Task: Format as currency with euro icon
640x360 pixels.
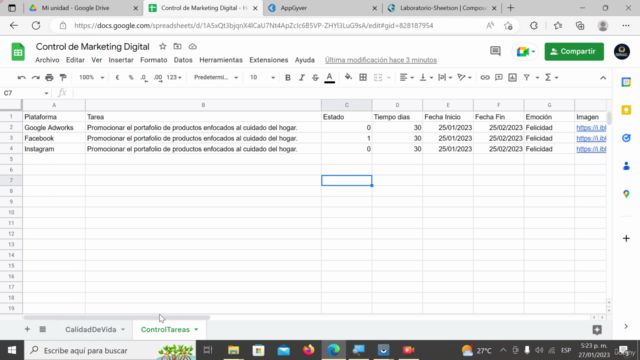Action: tap(118, 78)
